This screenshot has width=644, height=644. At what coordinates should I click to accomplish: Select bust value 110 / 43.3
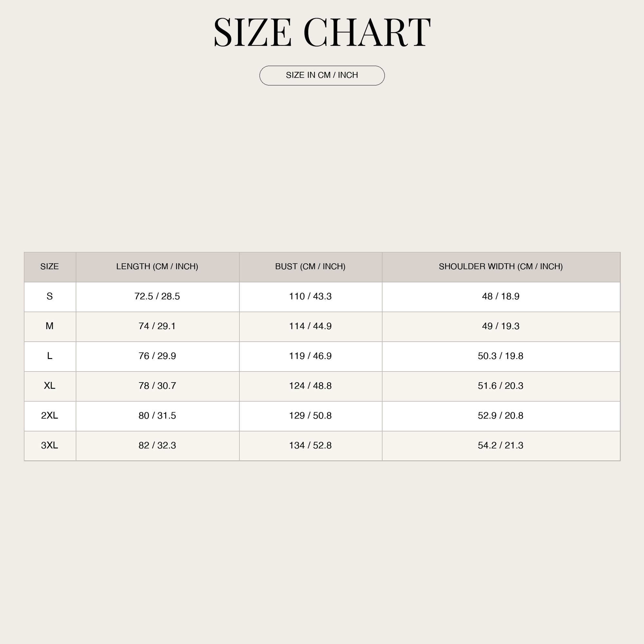click(310, 296)
